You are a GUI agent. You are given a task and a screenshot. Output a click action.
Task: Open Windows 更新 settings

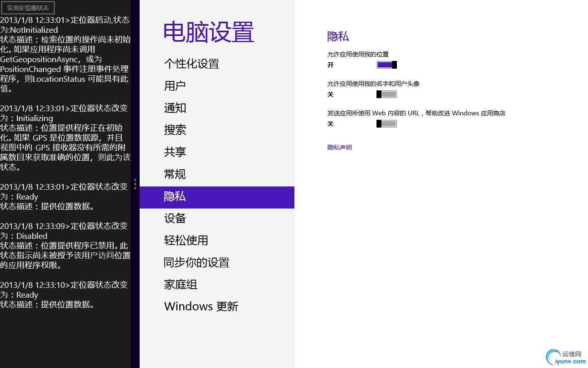click(x=201, y=306)
